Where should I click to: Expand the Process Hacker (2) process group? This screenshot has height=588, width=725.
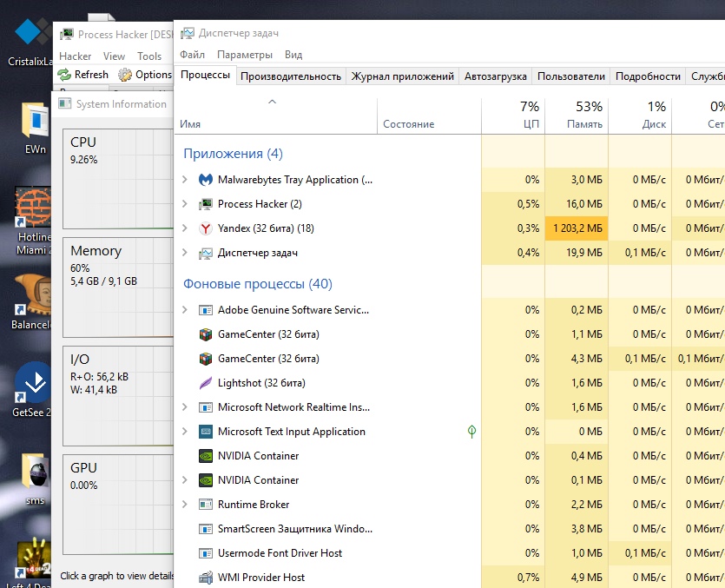184,204
